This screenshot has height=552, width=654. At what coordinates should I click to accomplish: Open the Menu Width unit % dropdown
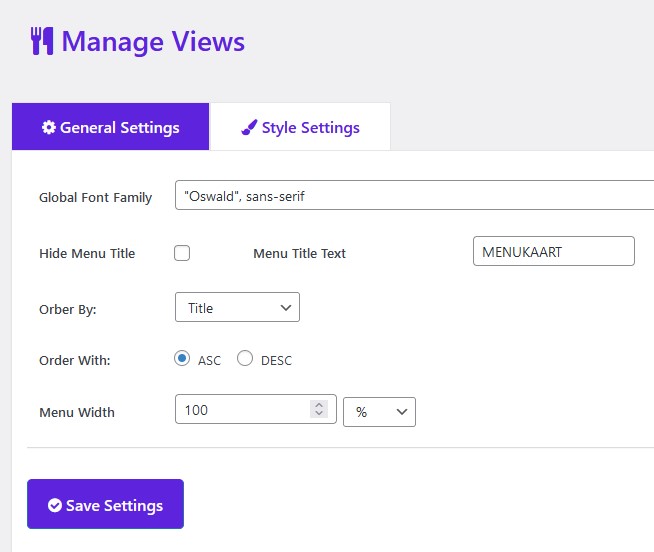pos(379,412)
